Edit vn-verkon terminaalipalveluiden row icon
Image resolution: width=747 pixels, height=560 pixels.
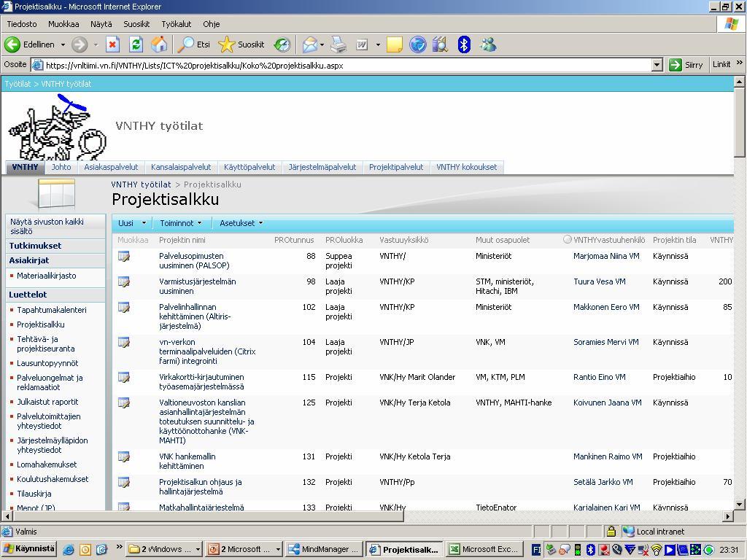(x=124, y=343)
